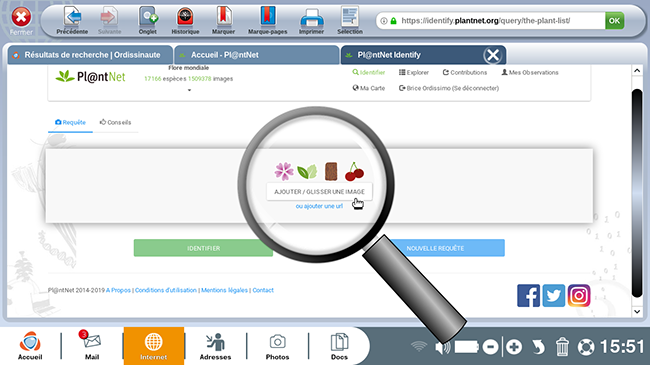The height and width of the screenshot is (365, 650).
Task: Open Photos in the bottom bar
Action: (x=277, y=346)
